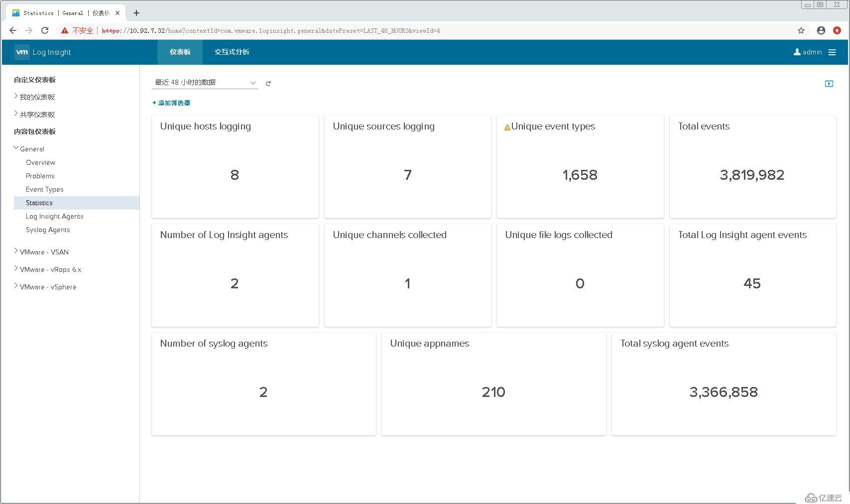This screenshot has width=850, height=504.
Task: Click Unique appnames value 210
Action: (493, 392)
